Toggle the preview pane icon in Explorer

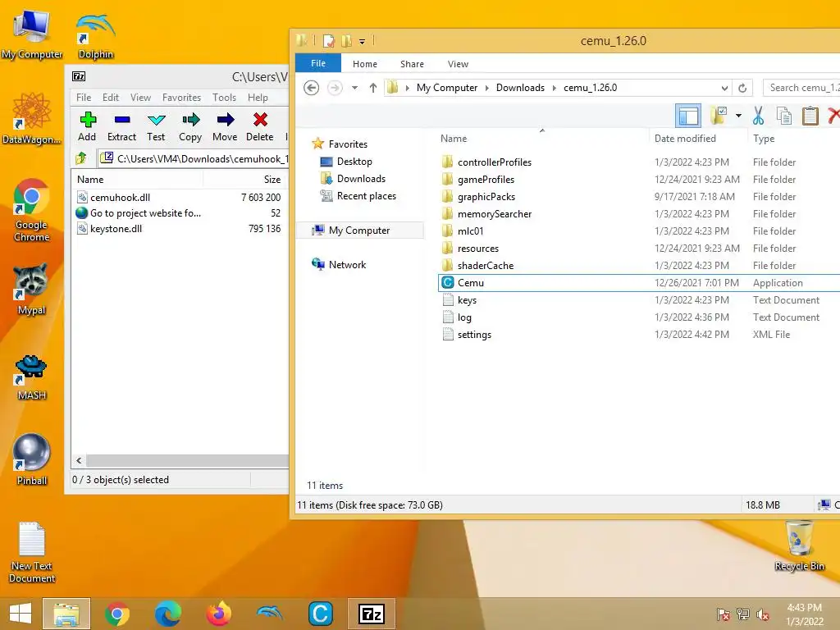[x=688, y=115]
